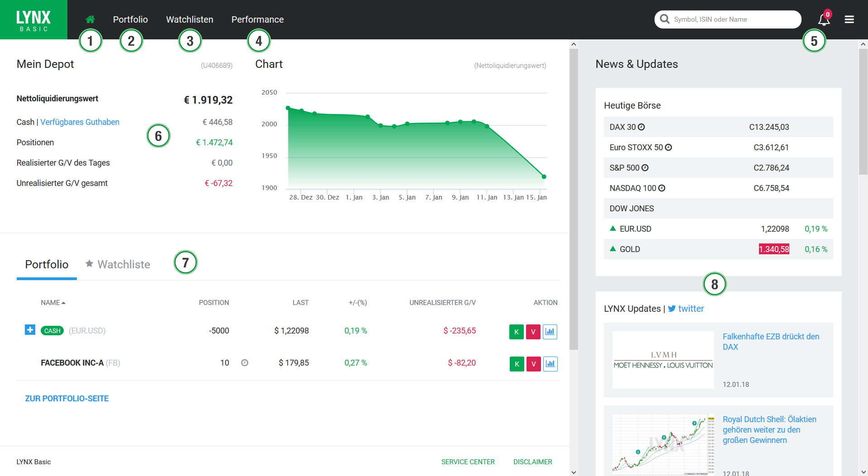Switch to the Watchliste tab
The image size is (868, 476).
pyautogui.click(x=118, y=264)
